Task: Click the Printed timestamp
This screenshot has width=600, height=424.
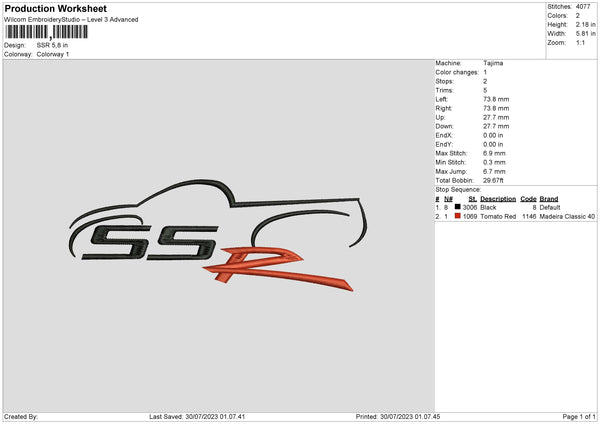Action: click(x=398, y=417)
